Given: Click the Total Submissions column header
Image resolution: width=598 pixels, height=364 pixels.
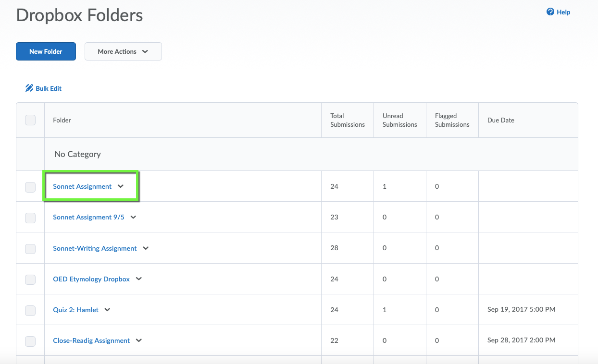Looking at the screenshot, I should [348, 120].
